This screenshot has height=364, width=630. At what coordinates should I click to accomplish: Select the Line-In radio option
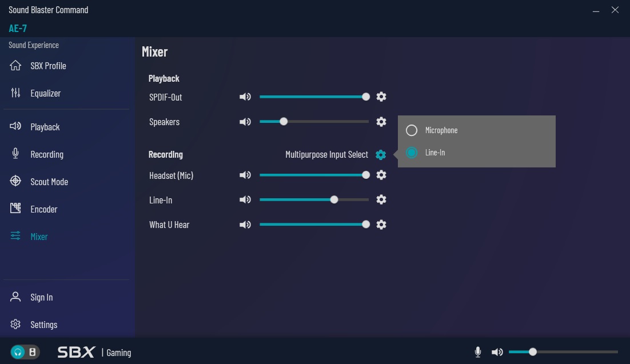pyautogui.click(x=412, y=153)
